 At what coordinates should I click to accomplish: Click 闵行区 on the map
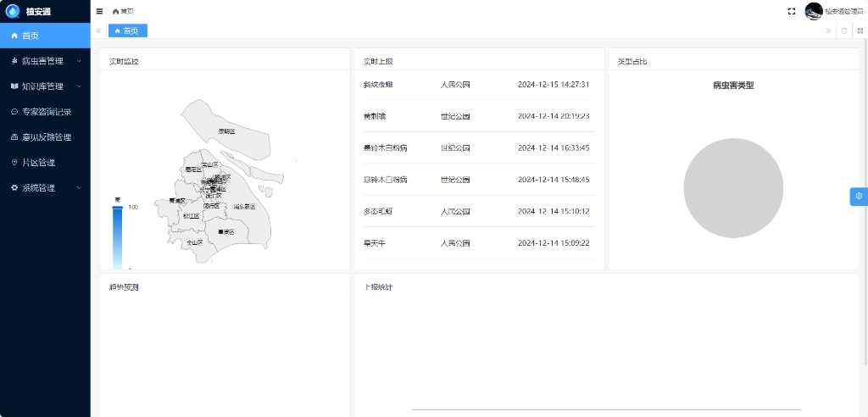coord(211,205)
